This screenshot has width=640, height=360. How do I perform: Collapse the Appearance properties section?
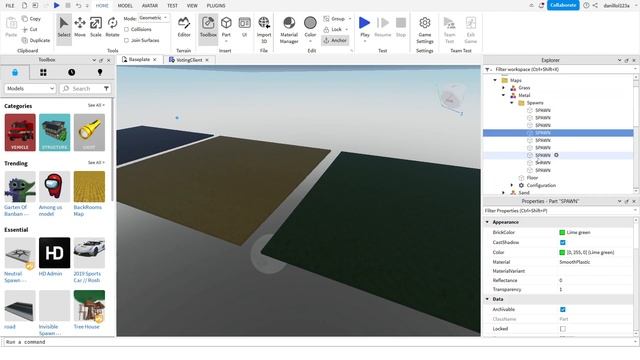(x=487, y=222)
